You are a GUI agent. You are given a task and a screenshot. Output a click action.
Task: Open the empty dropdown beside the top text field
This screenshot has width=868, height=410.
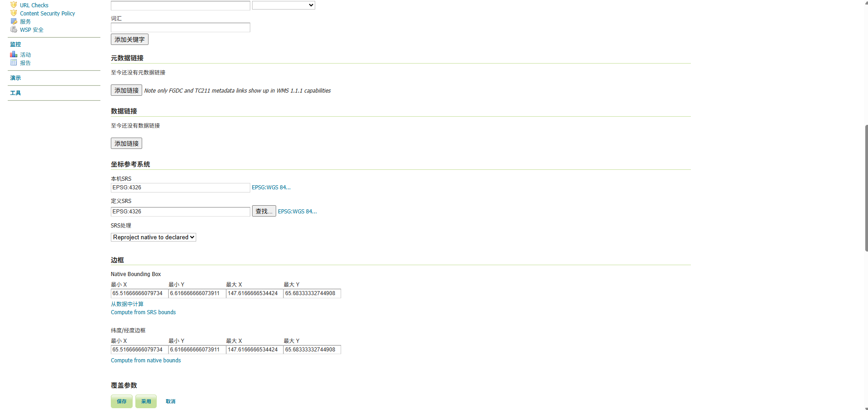[x=283, y=5]
